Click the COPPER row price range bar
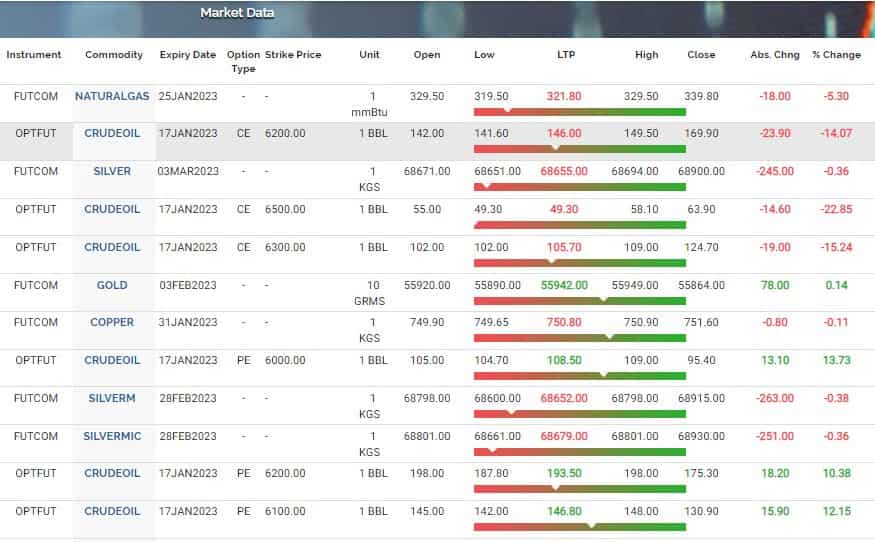The image size is (875, 542). click(579, 338)
